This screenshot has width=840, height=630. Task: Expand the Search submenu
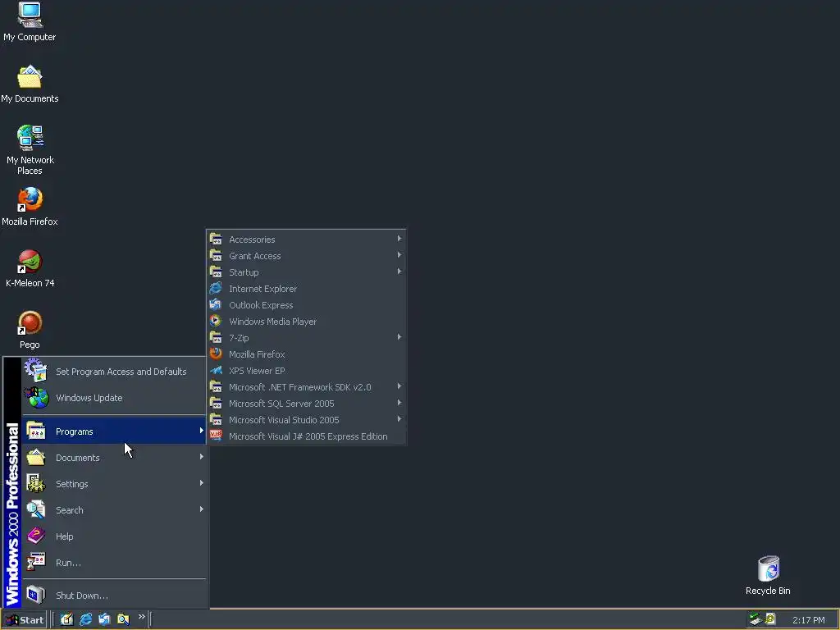[114, 509]
